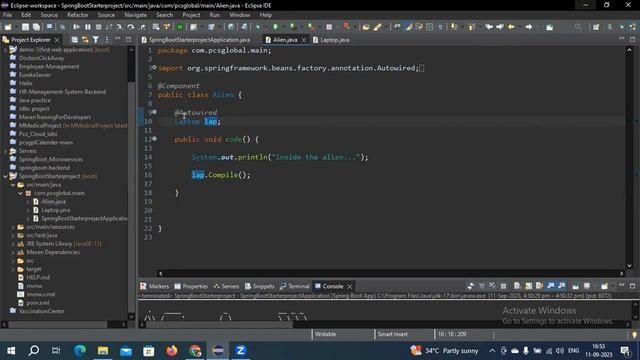Click the Resume debug toolbar icon

click(x=76, y=27)
